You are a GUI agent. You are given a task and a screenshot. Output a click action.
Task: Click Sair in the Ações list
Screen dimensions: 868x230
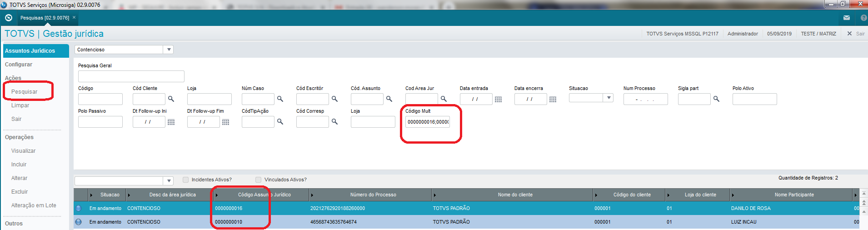[16, 119]
